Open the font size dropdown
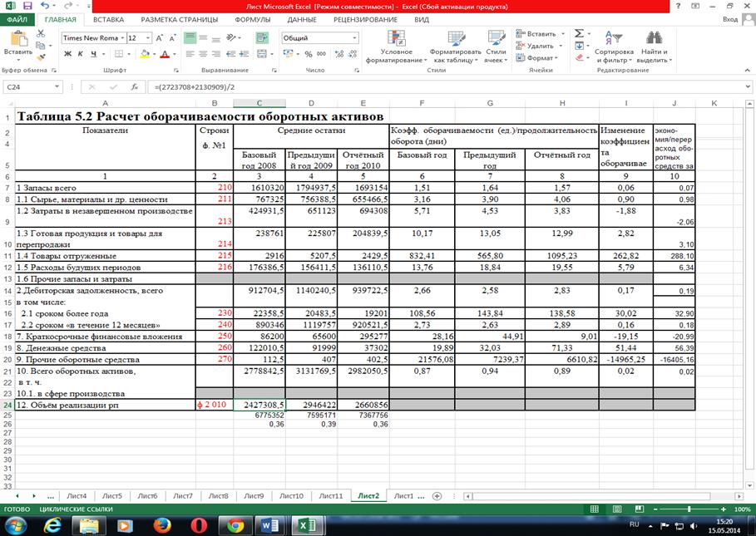The width and height of the screenshot is (756, 536). coord(147,38)
